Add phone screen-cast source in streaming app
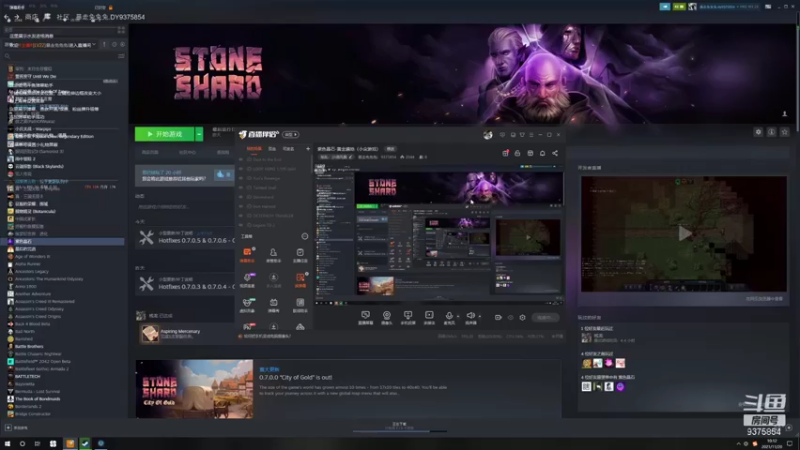 (x=408, y=317)
